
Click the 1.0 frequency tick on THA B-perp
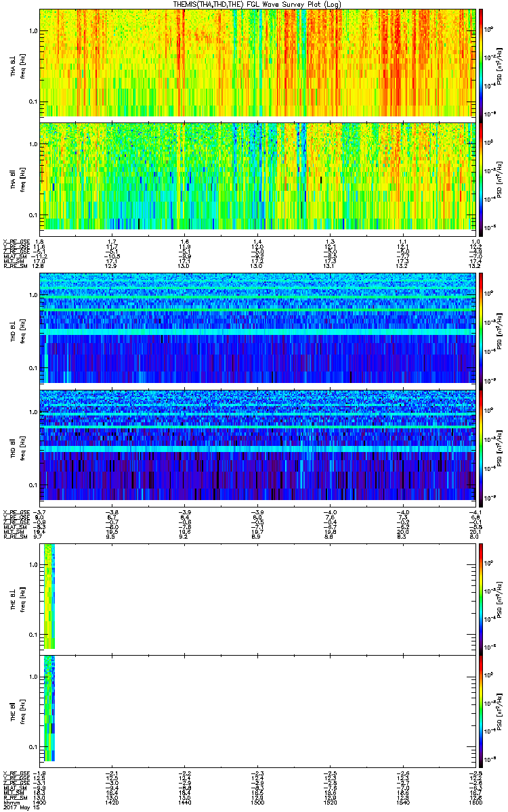point(33,30)
